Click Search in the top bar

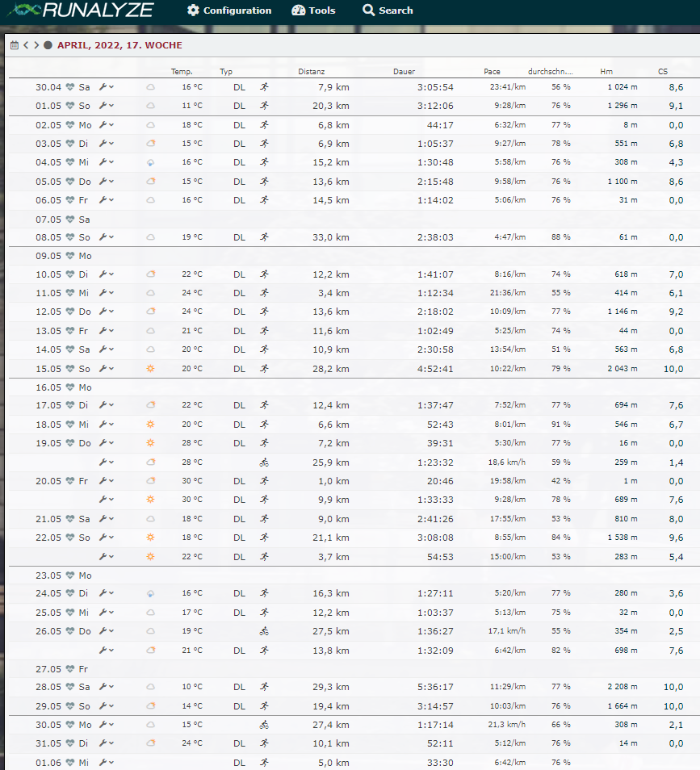pos(388,10)
